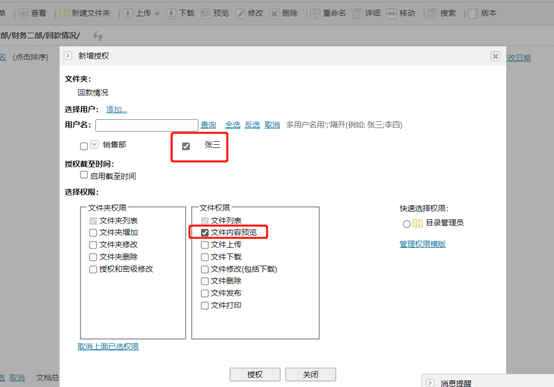The height and width of the screenshot is (387, 554).
Task: Check 授权和密级修改 permission
Action: (x=93, y=269)
